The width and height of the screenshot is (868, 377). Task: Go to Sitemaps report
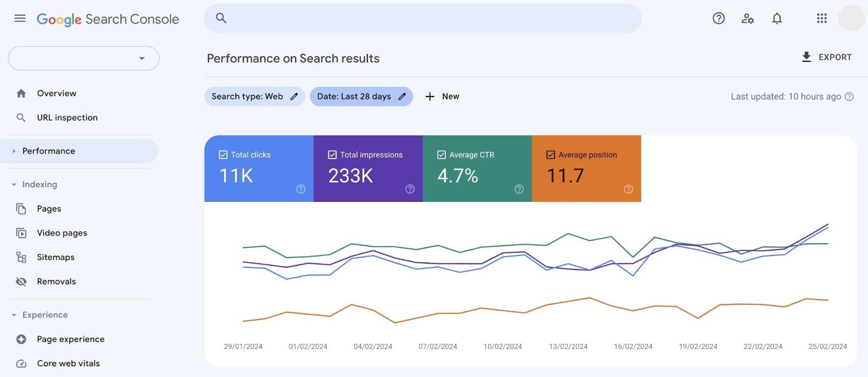pos(55,257)
